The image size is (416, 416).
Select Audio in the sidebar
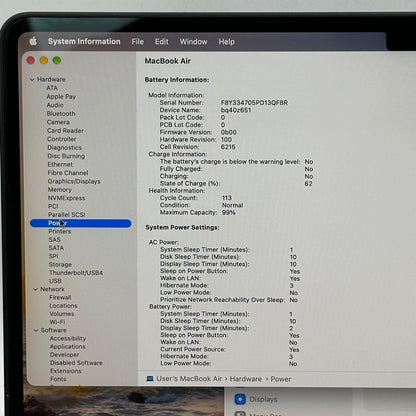tap(55, 105)
